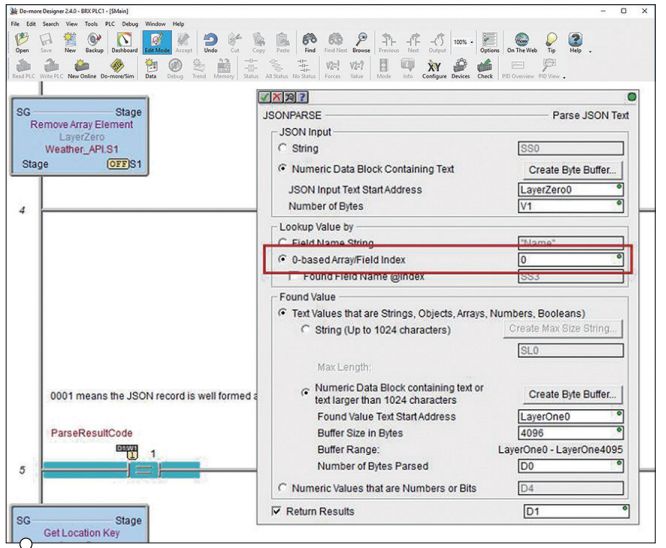This screenshot has width=666, height=548.
Task: Click the On The Web globe icon
Action: (522, 42)
